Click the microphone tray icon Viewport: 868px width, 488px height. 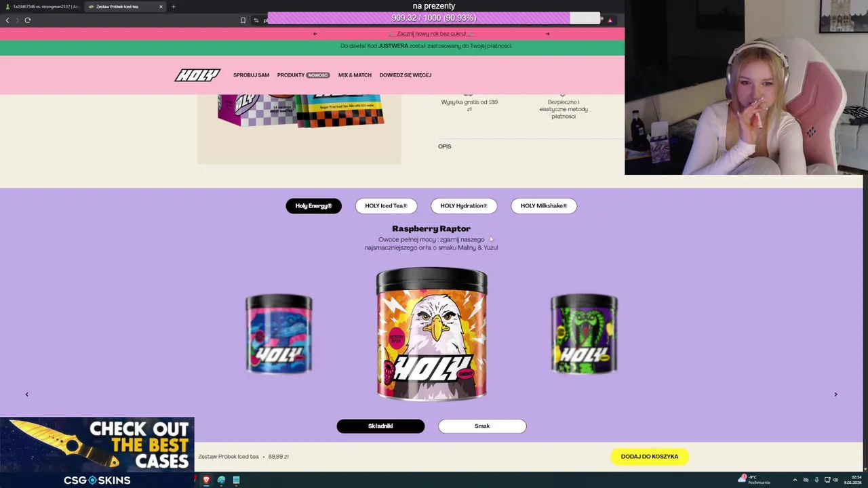816,480
